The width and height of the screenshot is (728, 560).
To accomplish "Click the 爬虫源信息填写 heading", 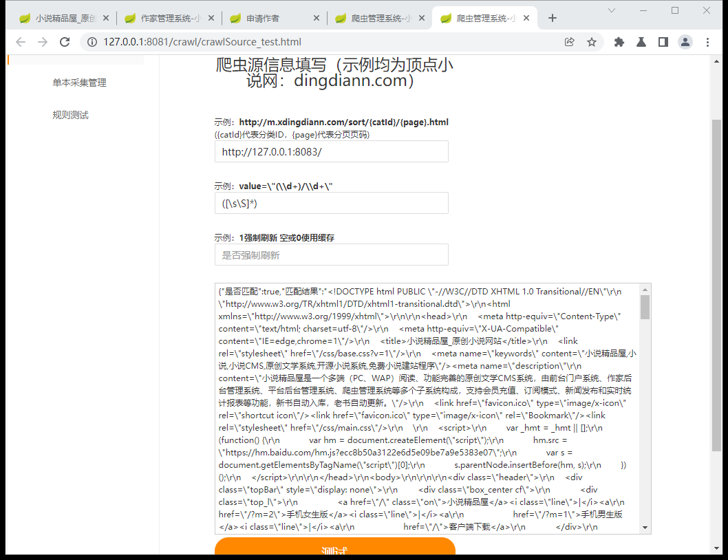I will (334, 72).
